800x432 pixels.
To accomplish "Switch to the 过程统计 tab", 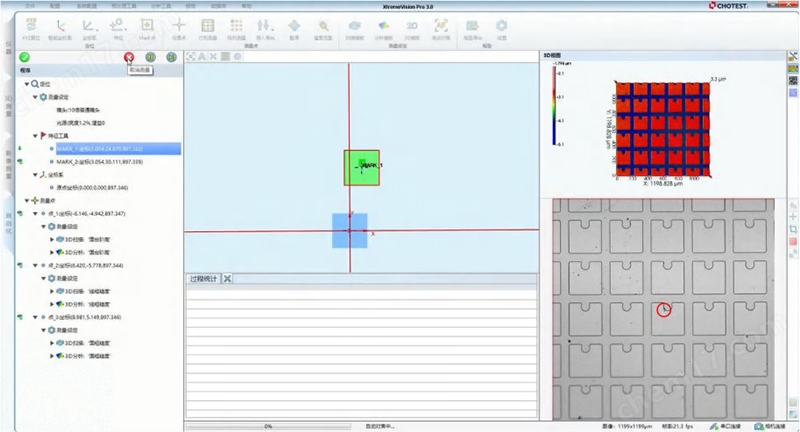I will tap(203, 277).
